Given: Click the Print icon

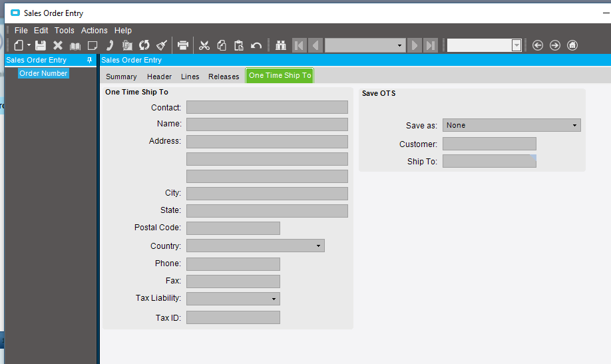Looking at the screenshot, I should [183, 46].
